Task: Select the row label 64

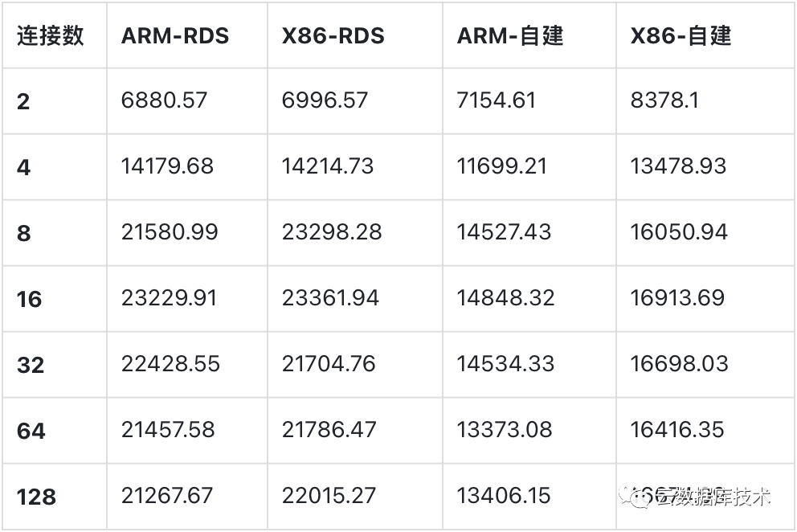Action: click(31, 431)
